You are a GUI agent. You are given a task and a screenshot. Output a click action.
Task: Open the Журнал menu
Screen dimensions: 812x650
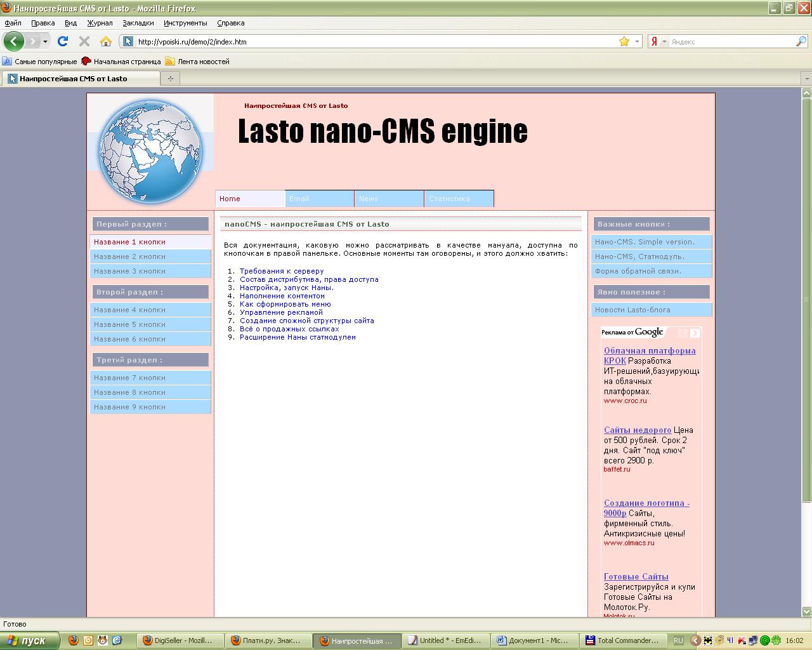[x=100, y=23]
